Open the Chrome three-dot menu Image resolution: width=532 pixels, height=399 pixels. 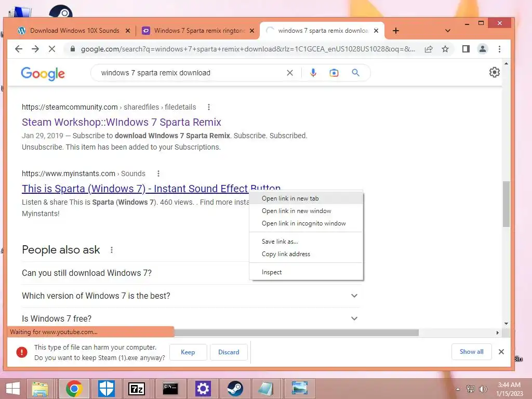click(x=499, y=49)
